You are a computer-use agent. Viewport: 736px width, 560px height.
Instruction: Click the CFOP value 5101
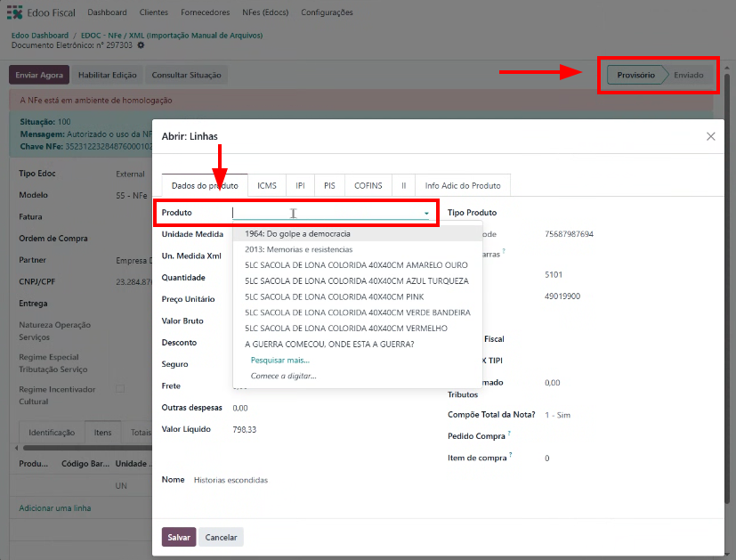(x=554, y=274)
